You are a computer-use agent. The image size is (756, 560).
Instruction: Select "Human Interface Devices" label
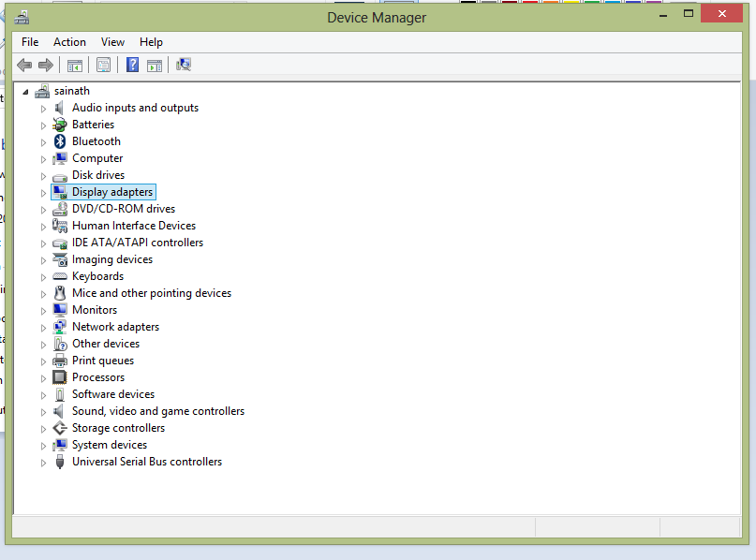[x=134, y=226]
